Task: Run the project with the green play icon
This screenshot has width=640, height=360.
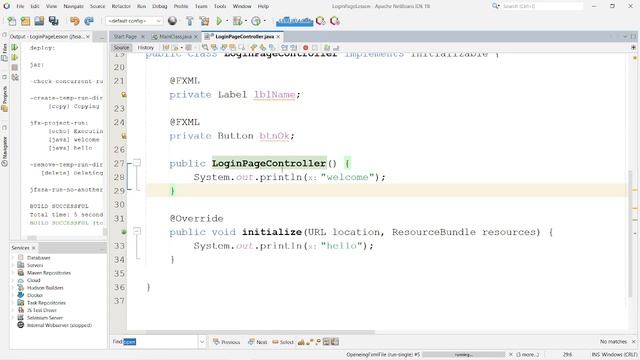Action: click(x=219, y=21)
